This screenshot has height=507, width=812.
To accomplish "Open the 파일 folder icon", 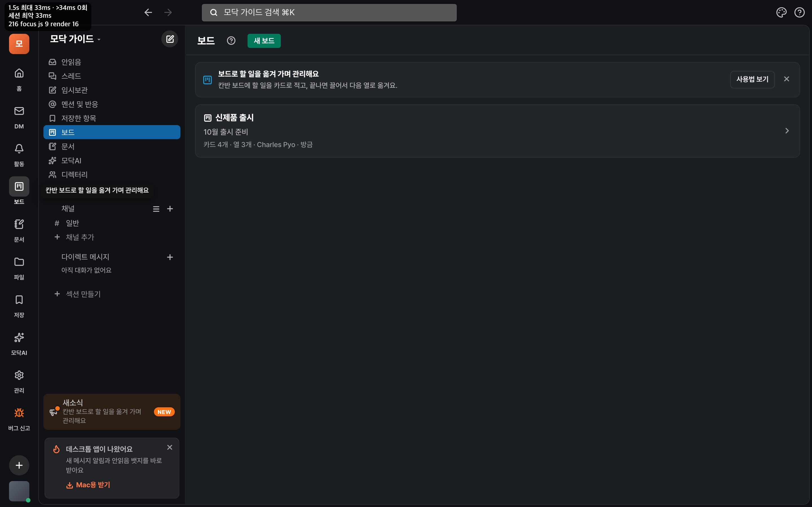I will tap(19, 262).
